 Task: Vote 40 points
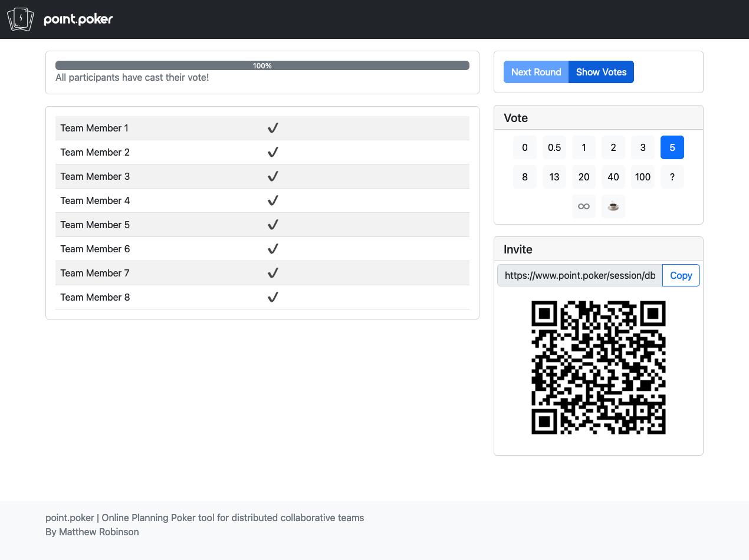(613, 177)
